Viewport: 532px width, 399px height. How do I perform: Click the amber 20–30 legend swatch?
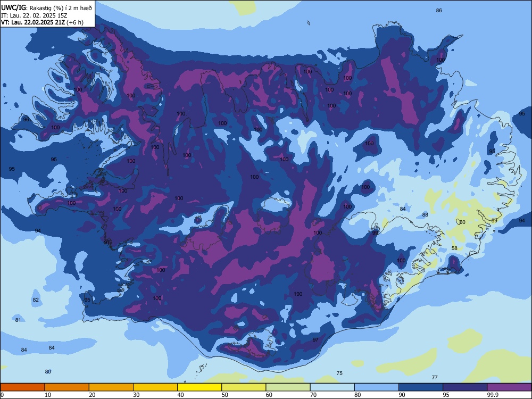point(111,387)
